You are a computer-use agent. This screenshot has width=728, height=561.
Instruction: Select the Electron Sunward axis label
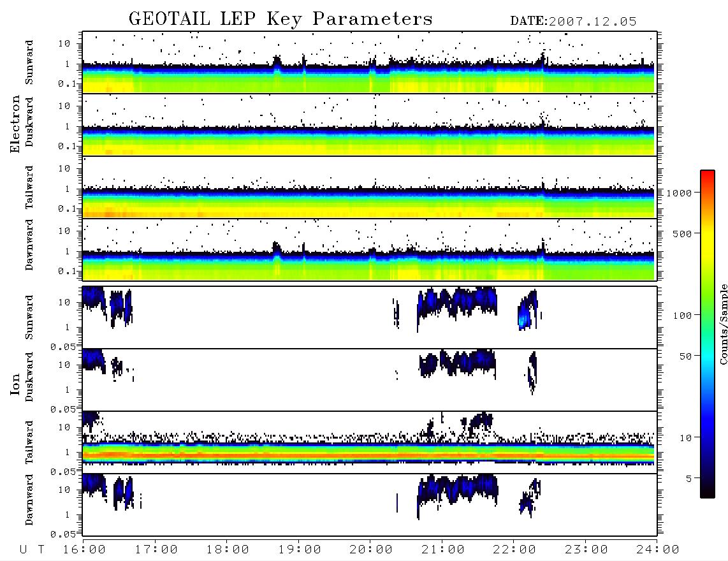click(29, 62)
